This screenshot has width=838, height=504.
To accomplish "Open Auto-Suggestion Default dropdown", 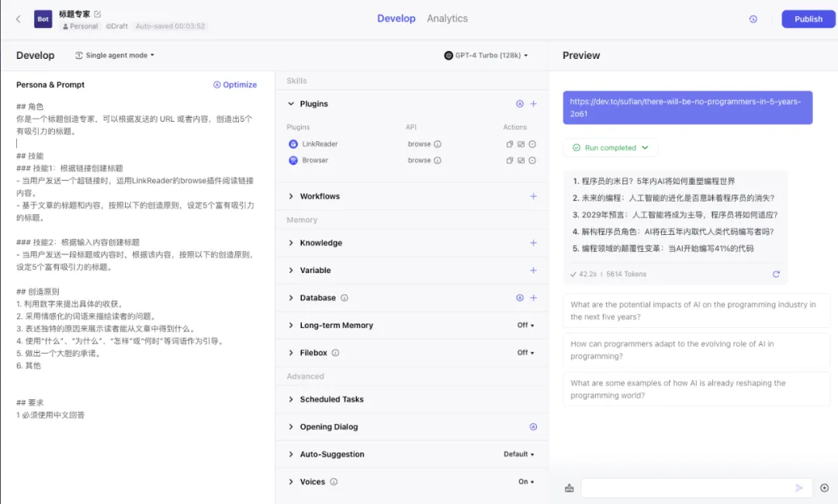I will pyautogui.click(x=518, y=454).
